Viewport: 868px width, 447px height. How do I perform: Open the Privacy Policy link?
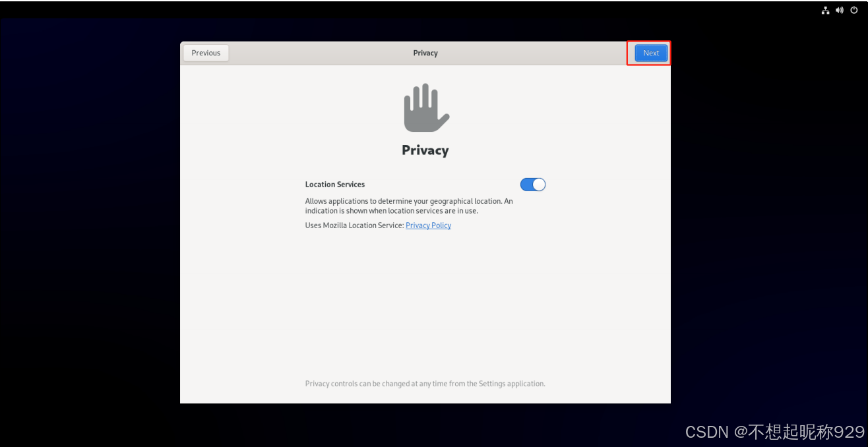(x=429, y=225)
